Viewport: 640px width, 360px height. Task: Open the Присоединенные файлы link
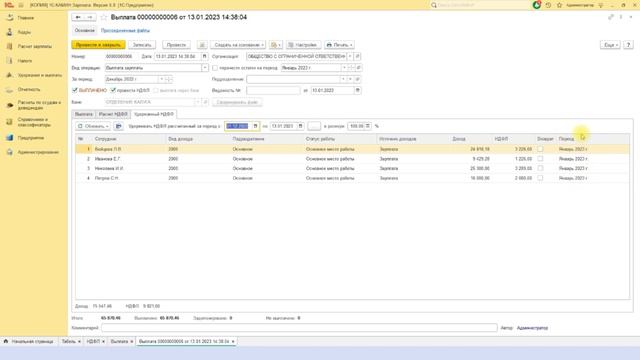coord(125,31)
